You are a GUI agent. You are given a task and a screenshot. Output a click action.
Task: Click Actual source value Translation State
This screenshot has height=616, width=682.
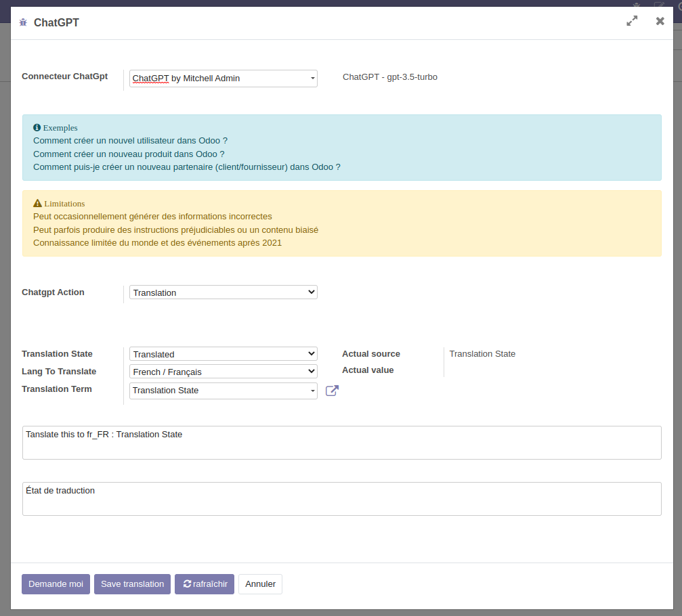[x=482, y=354]
